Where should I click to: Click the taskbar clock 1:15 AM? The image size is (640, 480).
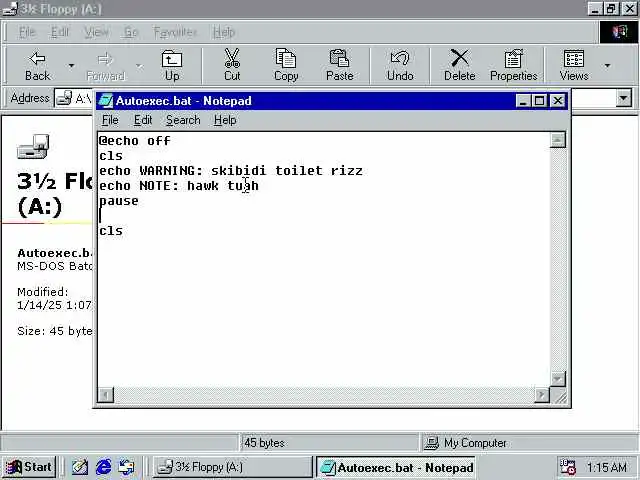pos(607,467)
